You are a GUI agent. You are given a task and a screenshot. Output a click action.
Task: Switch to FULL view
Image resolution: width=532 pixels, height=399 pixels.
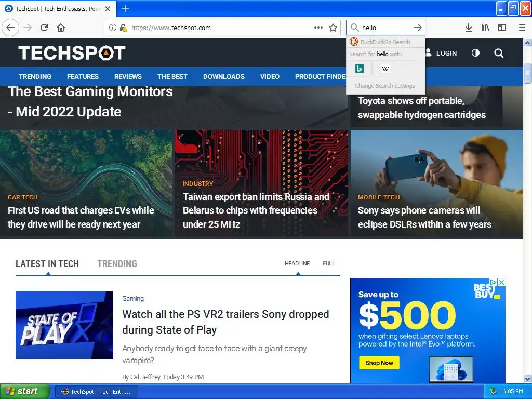coord(329,263)
